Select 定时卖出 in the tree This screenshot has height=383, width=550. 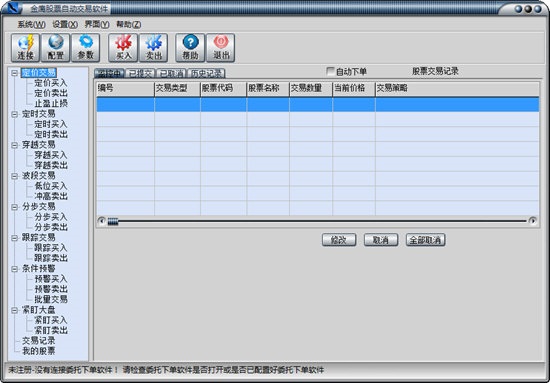pyautogui.click(x=51, y=134)
